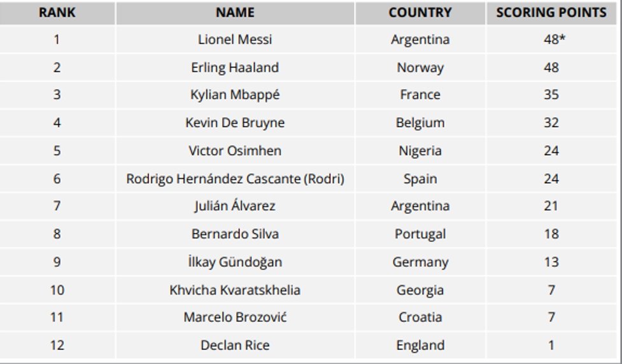Click the Bernardo Silva cell
Image resolution: width=622 pixels, height=364 pixels.
pyautogui.click(x=235, y=234)
